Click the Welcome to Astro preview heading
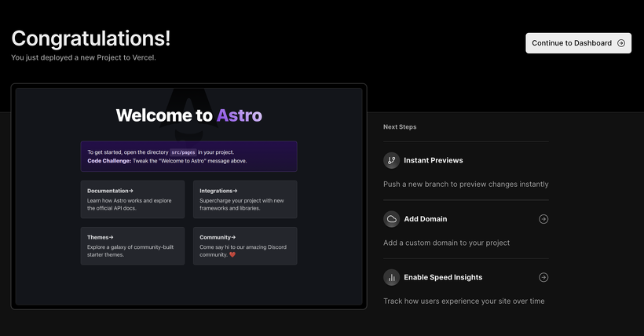The image size is (644, 336). [189, 115]
